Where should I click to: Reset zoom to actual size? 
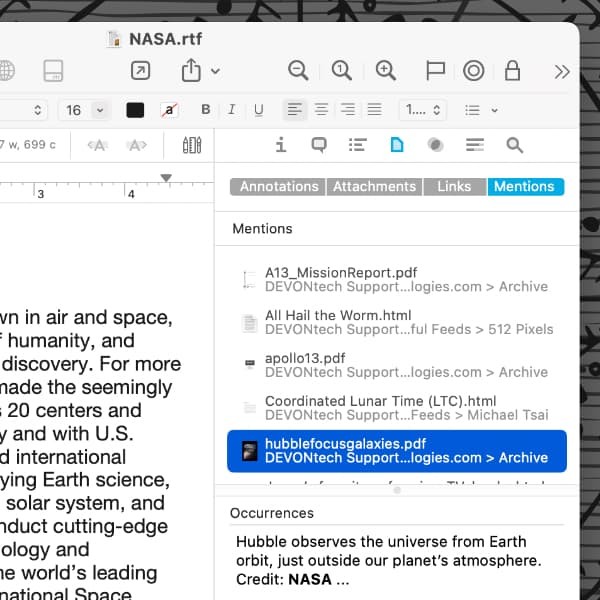(342, 70)
